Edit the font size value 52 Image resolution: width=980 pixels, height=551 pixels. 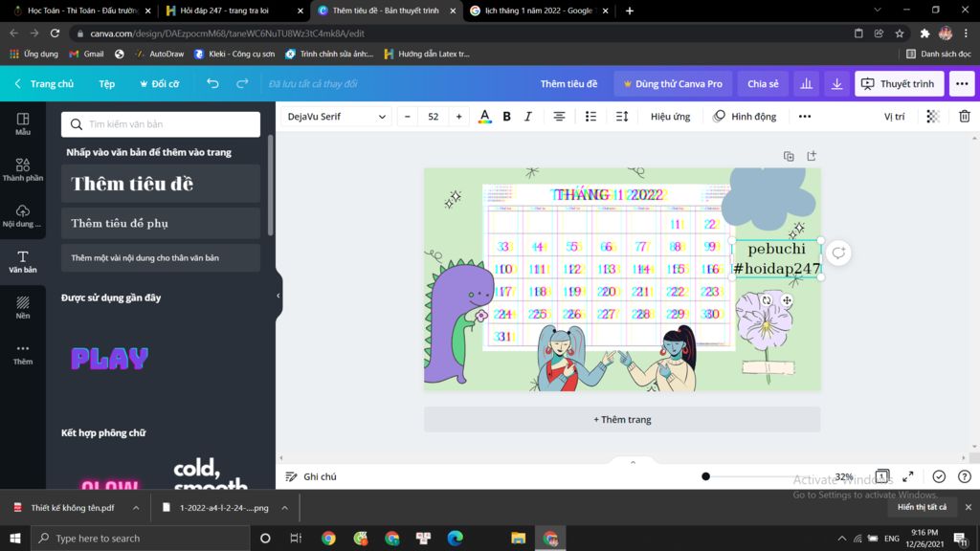[x=434, y=117]
